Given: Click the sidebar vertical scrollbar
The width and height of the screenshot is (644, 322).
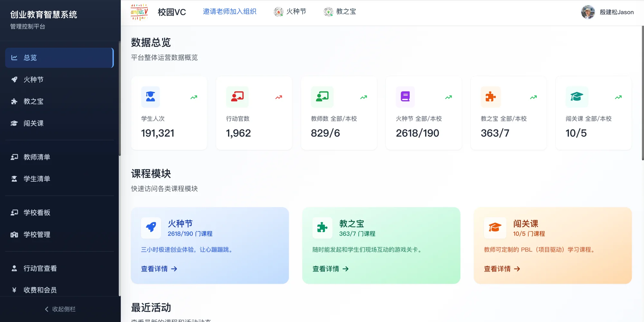Looking at the screenshot, I should click(120, 98).
